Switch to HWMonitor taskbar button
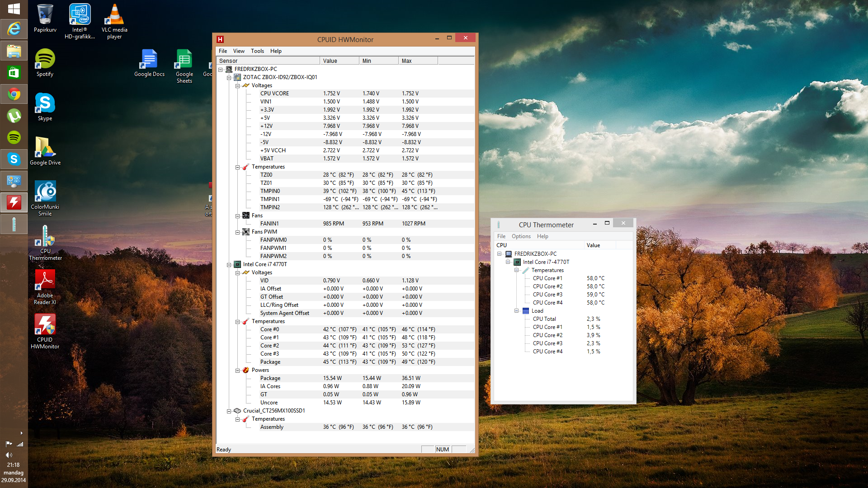The image size is (868, 488). click(x=14, y=202)
